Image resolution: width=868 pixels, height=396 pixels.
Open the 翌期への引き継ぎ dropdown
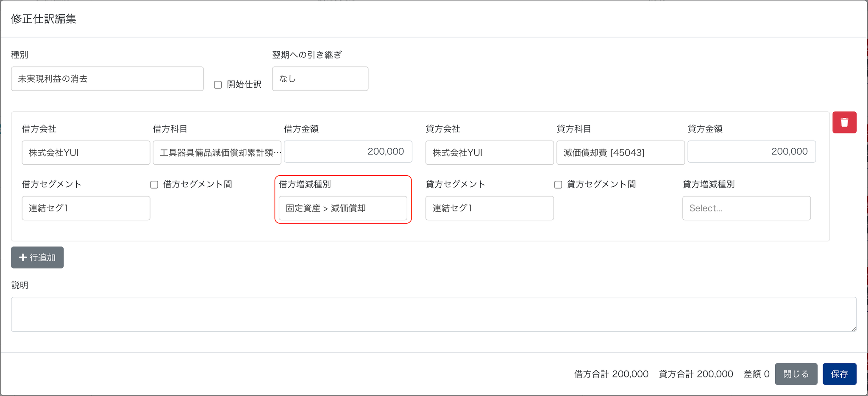[320, 79]
